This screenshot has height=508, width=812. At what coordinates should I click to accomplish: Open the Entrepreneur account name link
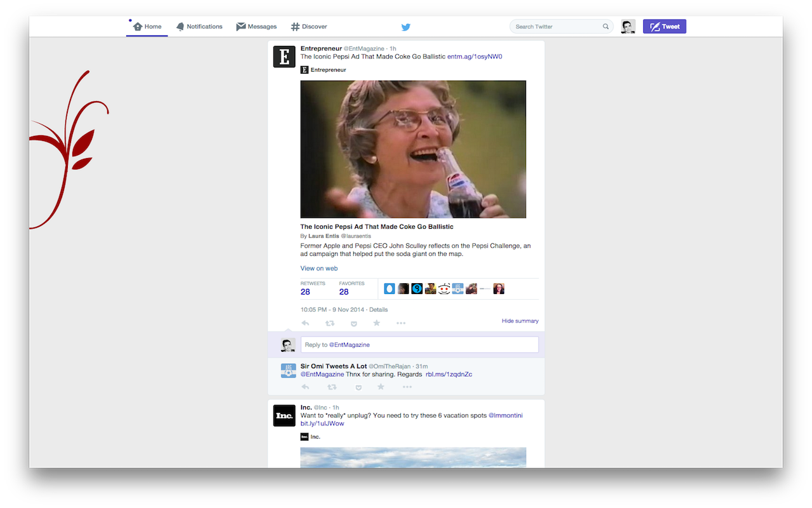321,48
